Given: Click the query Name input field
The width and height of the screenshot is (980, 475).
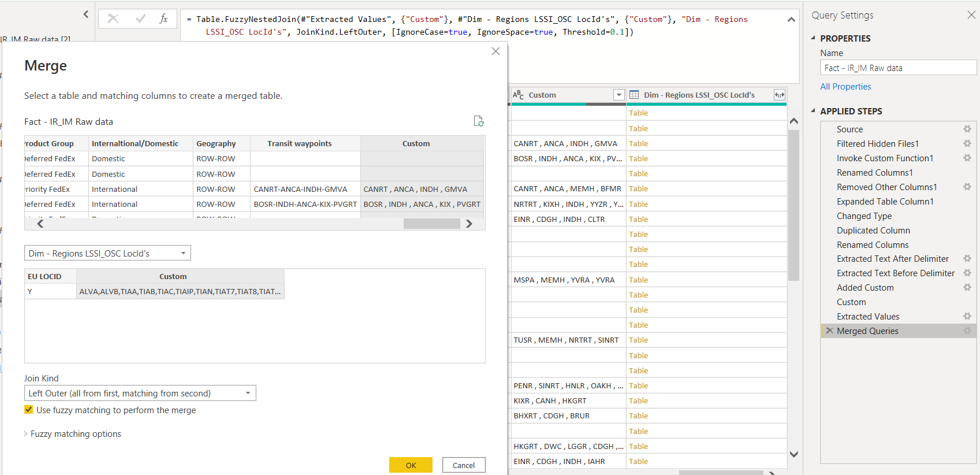Looking at the screenshot, I should (x=898, y=68).
